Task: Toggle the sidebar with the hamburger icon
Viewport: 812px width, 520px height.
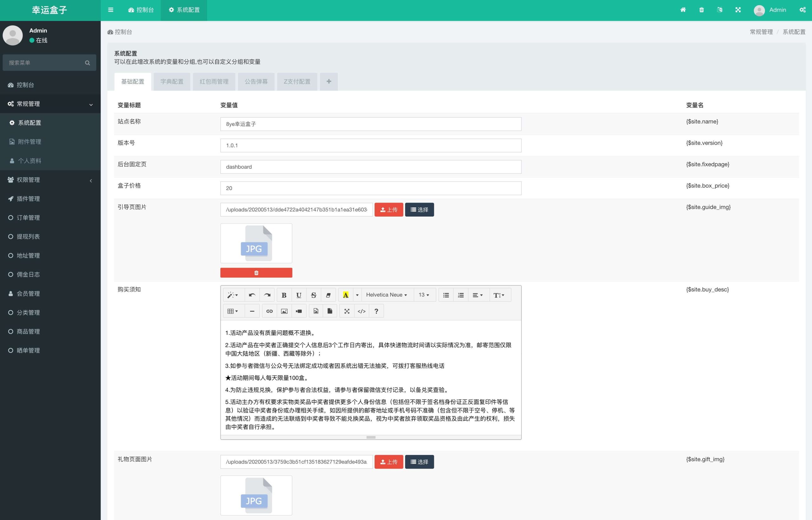Action: (x=110, y=10)
